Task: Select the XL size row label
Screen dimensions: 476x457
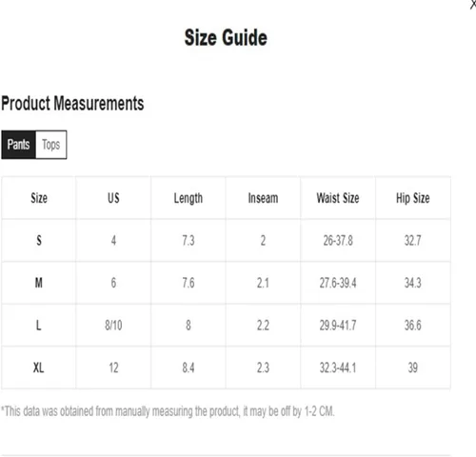Action: tap(39, 368)
